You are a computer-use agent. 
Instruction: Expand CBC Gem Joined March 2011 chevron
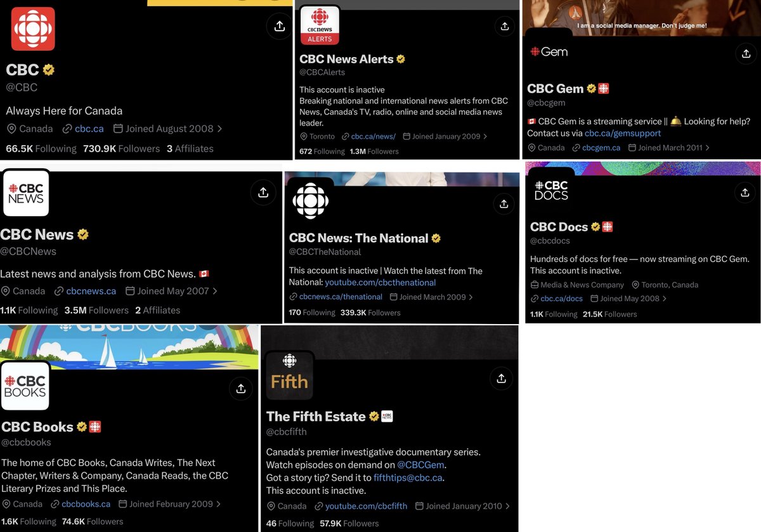click(x=707, y=148)
